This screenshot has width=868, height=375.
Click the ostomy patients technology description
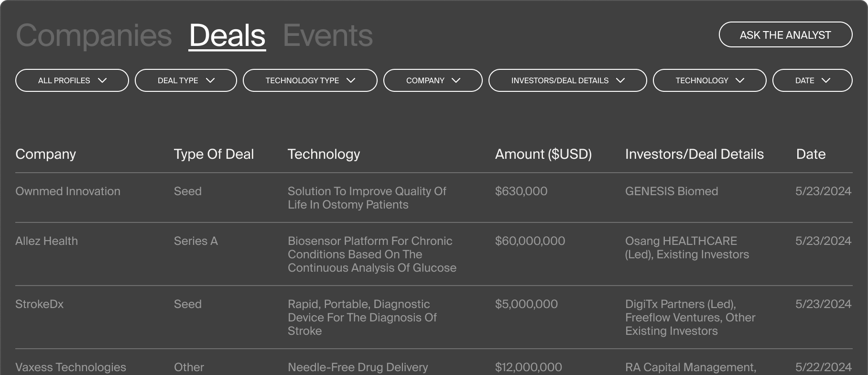[x=367, y=198]
